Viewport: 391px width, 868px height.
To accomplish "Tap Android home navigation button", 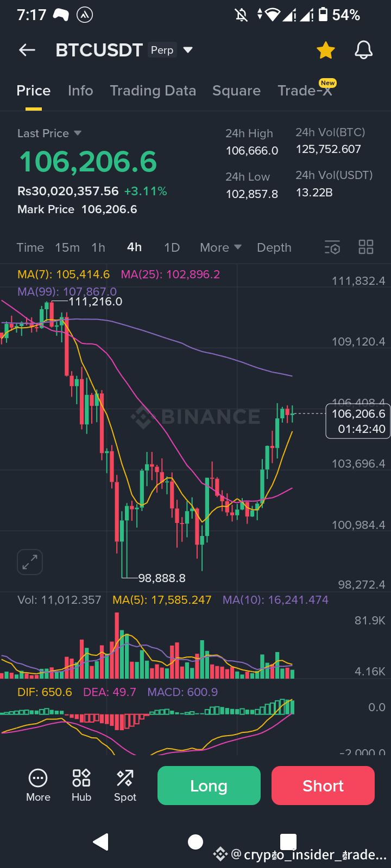I will pyautogui.click(x=195, y=842).
